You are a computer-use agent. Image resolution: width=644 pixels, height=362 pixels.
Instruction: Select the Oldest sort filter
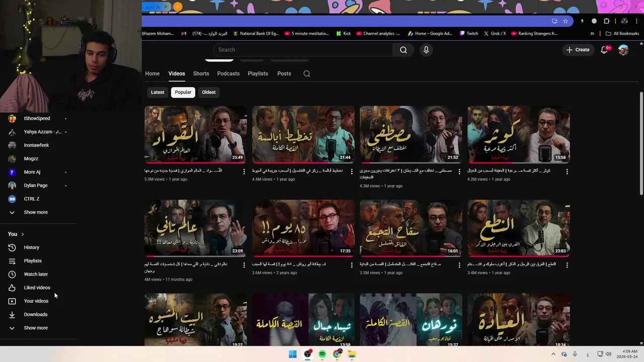tap(209, 92)
